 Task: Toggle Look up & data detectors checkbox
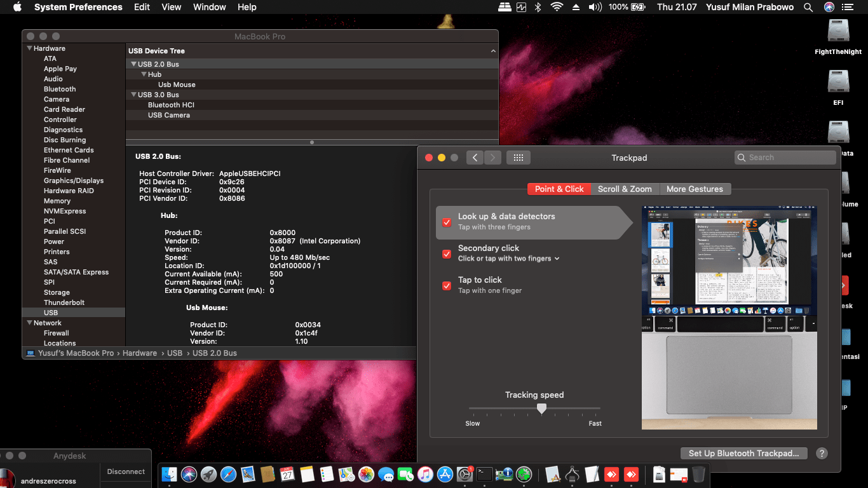447,222
